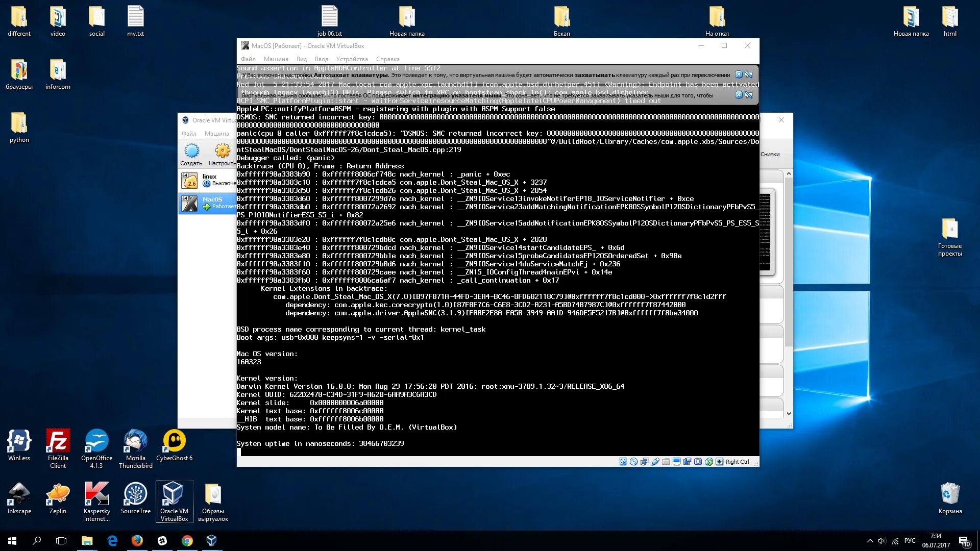This screenshot has height=551, width=980.
Task: Click the hard disk activity status icon
Action: 623,462
